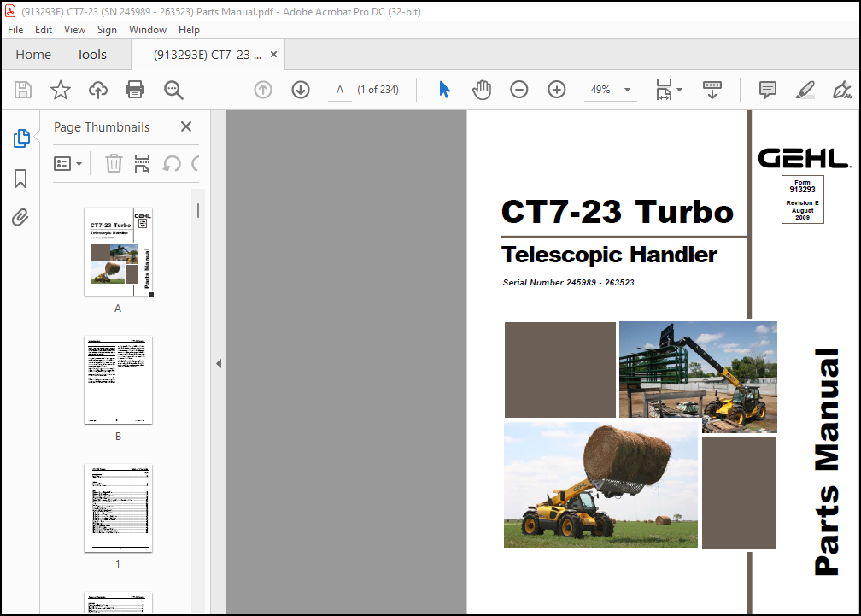
Task: Close the CT7-23 document tab
Action: click(273, 55)
